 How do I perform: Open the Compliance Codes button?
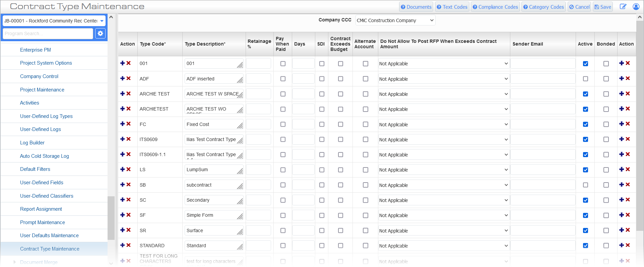tap(495, 7)
